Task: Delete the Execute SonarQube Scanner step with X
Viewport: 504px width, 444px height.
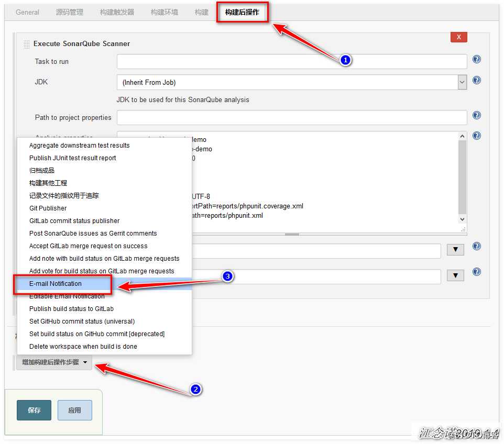Action: pyautogui.click(x=458, y=37)
